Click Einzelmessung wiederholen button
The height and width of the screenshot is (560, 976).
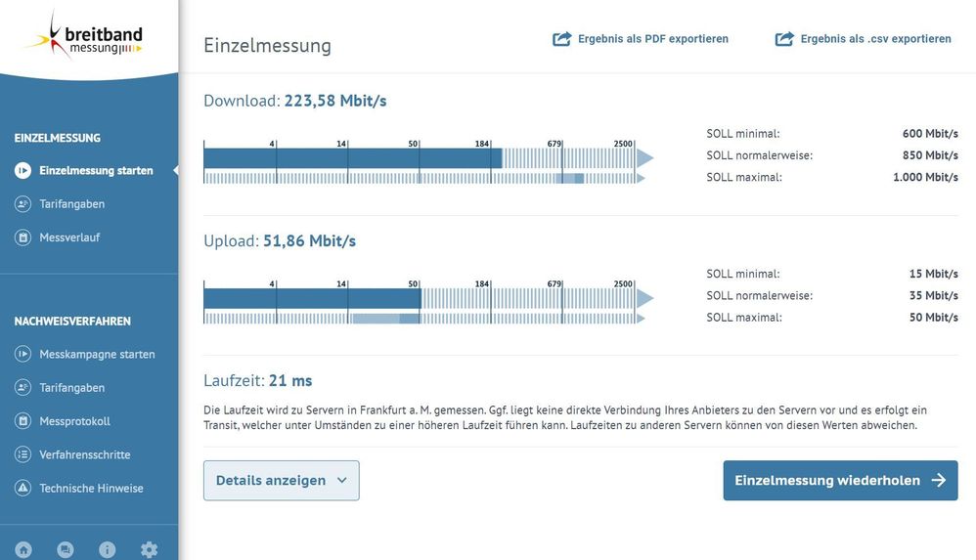point(840,481)
